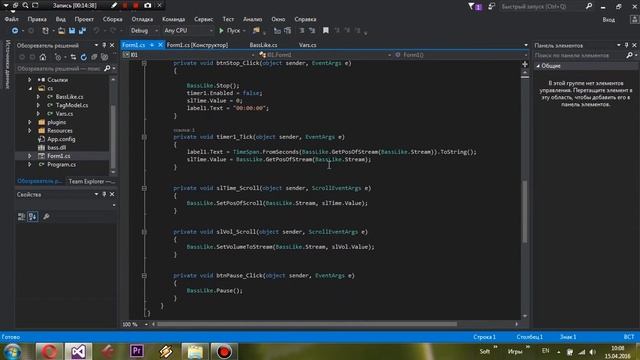Expand the Resources folder node
The image size is (640, 360).
[x=30, y=131]
